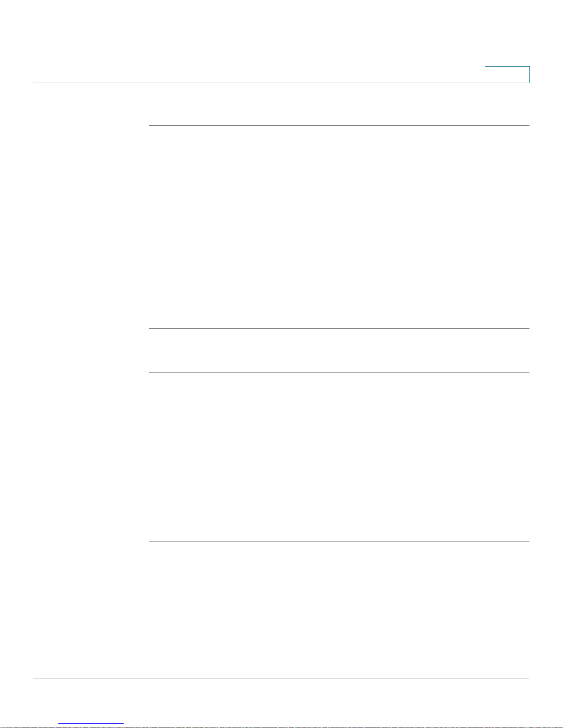Click the bottom rule of the second section
The image size is (563, 728).
click(x=339, y=542)
